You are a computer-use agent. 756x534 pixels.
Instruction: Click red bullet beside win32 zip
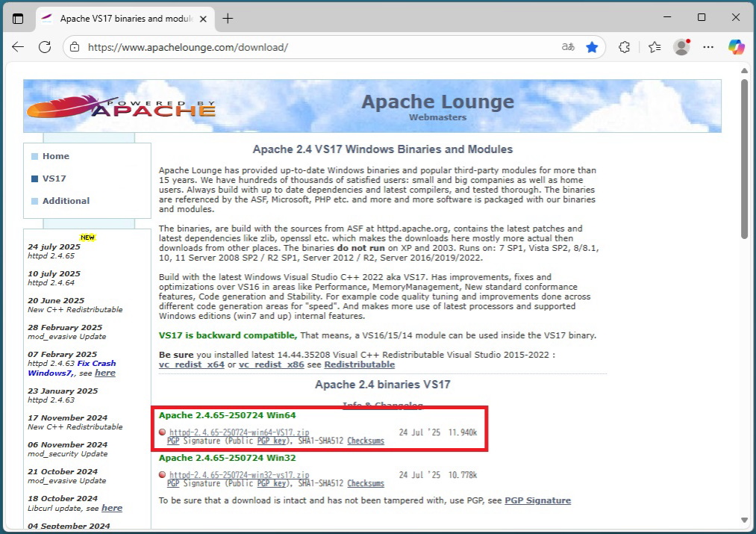point(163,475)
